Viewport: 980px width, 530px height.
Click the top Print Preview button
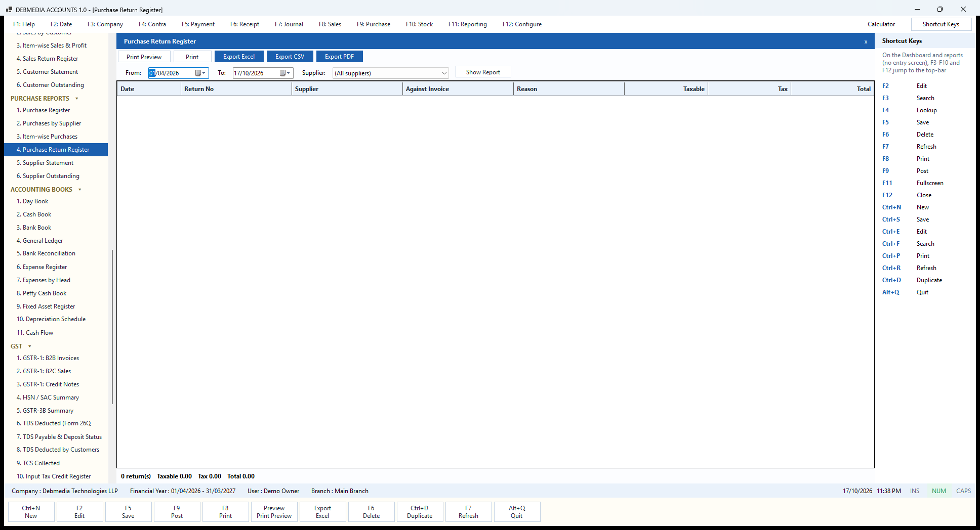pos(144,57)
